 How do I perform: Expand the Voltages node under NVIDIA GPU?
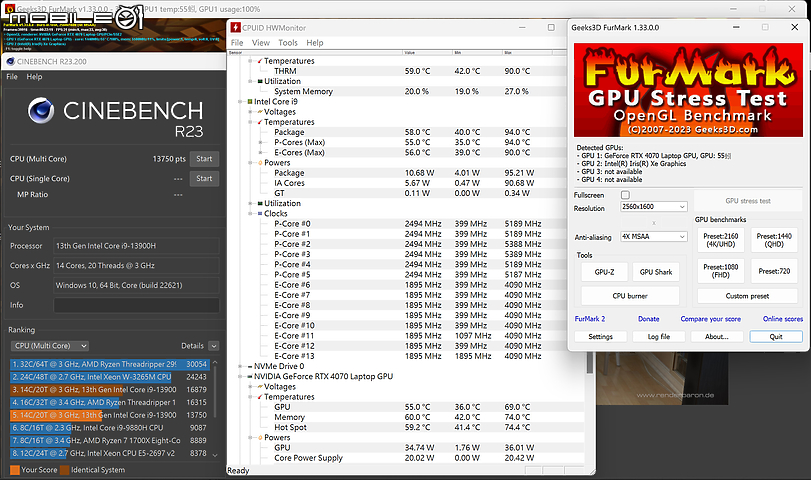pos(250,387)
